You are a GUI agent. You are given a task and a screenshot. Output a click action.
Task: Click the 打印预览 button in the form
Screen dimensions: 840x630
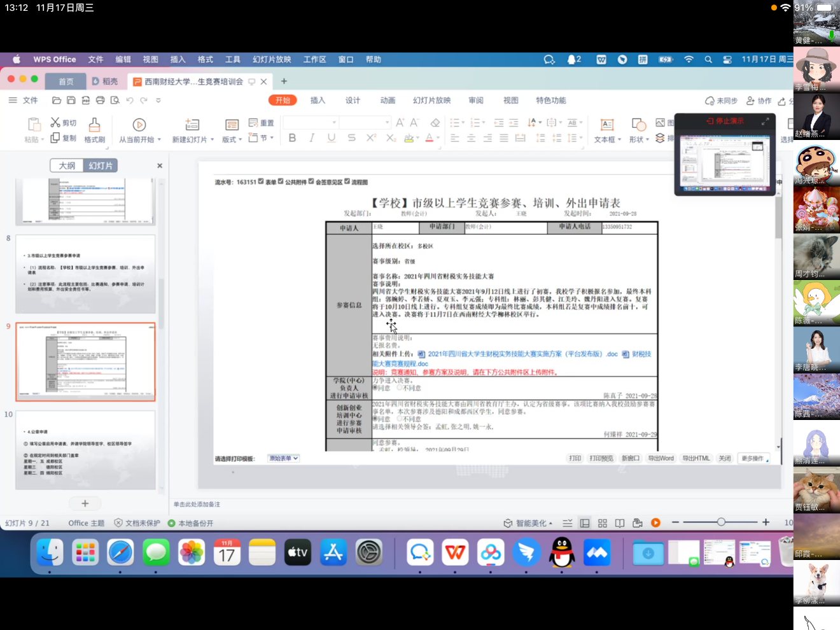pos(601,458)
